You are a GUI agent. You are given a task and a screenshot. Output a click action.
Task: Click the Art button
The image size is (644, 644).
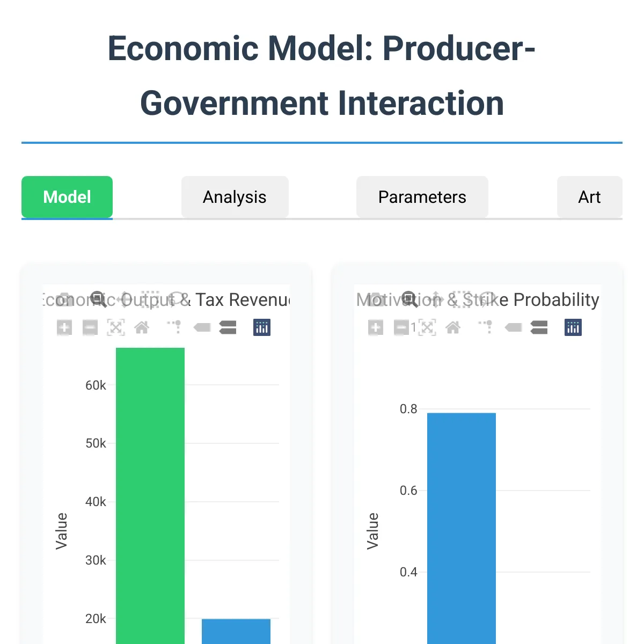[x=589, y=197]
